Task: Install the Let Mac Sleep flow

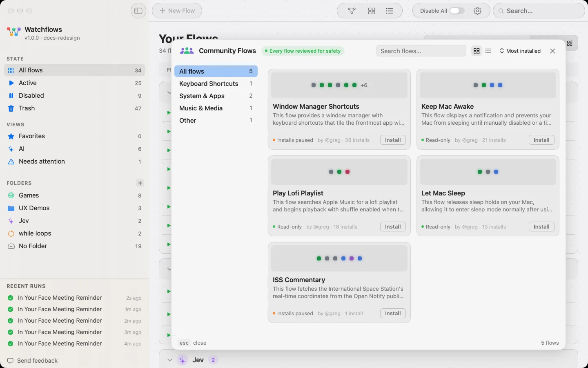Action: click(541, 227)
